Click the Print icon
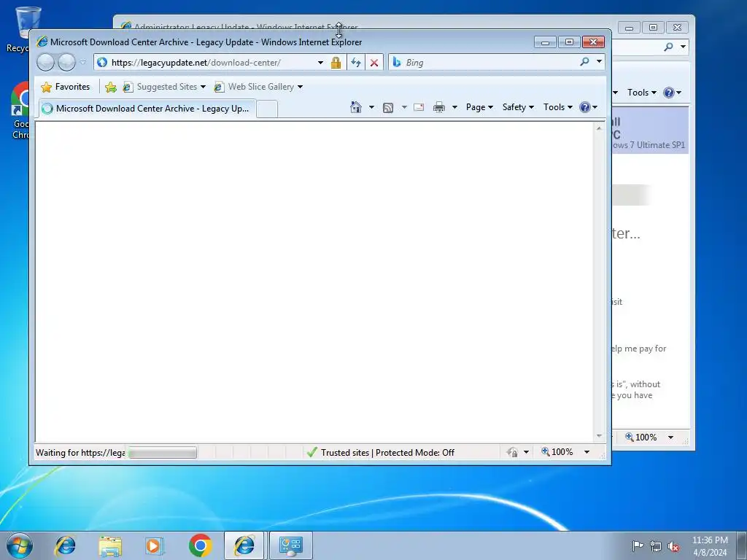This screenshot has width=747, height=560. point(439,107)
